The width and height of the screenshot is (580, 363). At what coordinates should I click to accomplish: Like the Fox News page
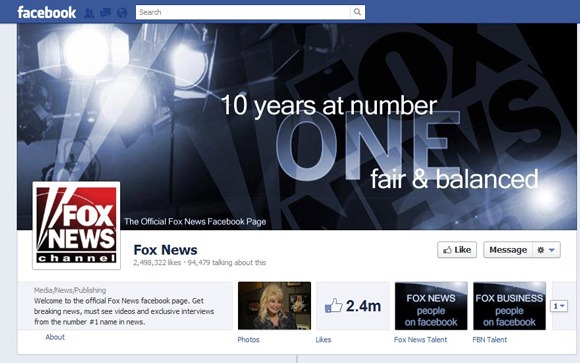click(x=457, y=250)
